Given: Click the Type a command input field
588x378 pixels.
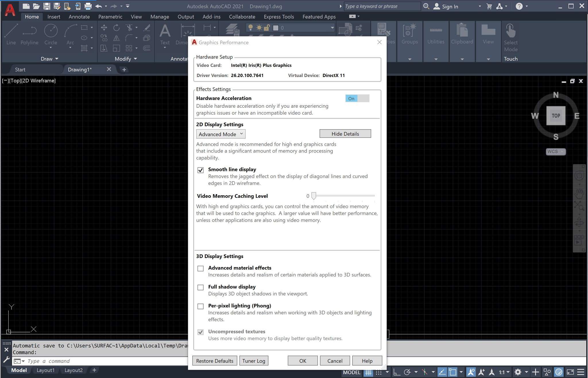Looking at the screenshot, I should coord(86,361).
